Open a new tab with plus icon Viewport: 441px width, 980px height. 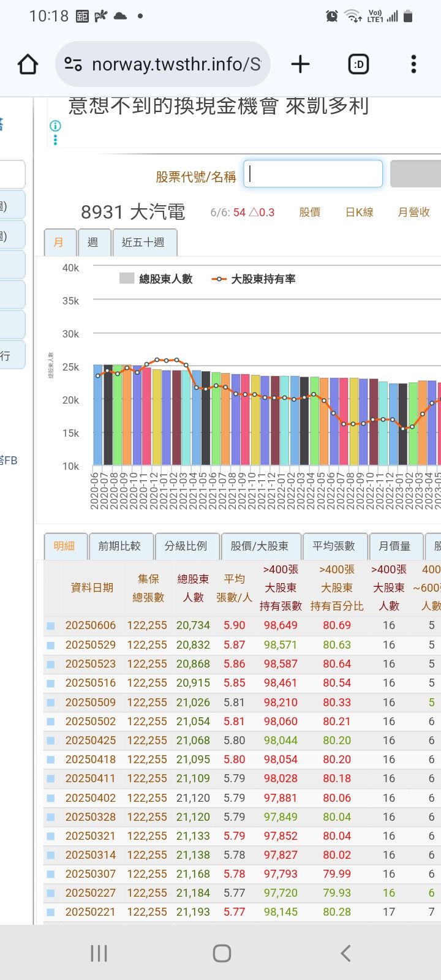click(x=300, y=64)
